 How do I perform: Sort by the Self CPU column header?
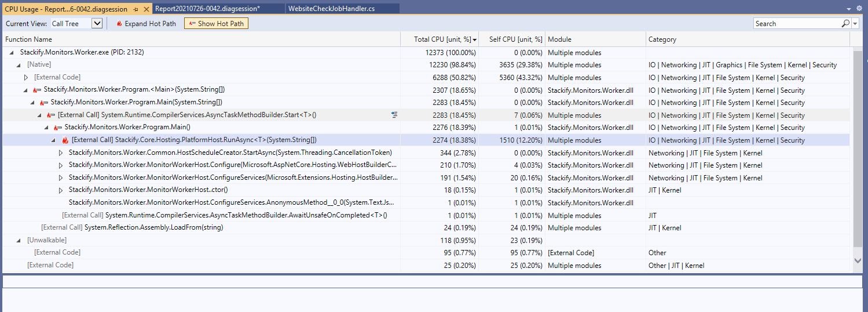(512, 39)
